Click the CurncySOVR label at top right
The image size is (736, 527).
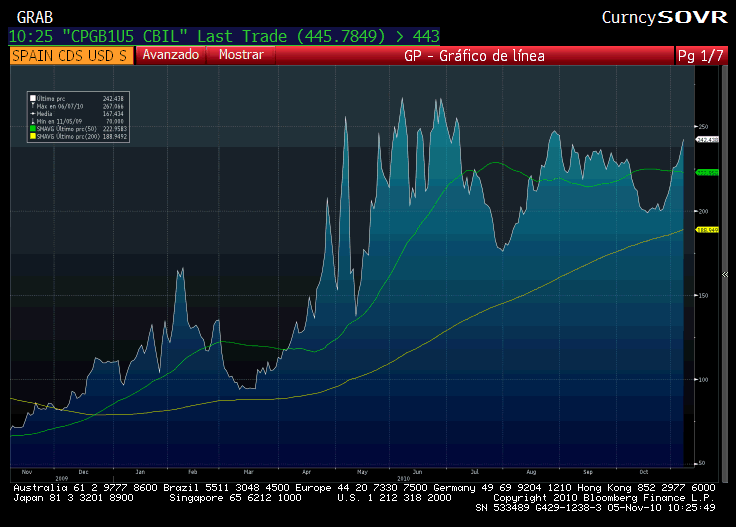click(x=664, y=18)
